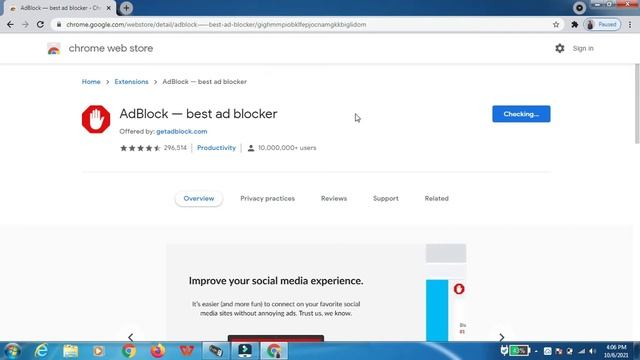
Task: Check the battery status tray icon
Action: coord(519,351)
